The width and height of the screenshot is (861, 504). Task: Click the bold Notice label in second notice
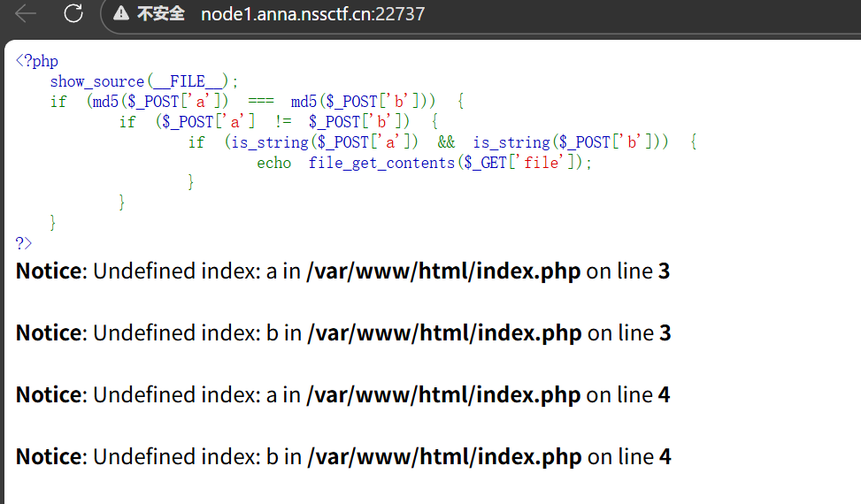[49, 333]
